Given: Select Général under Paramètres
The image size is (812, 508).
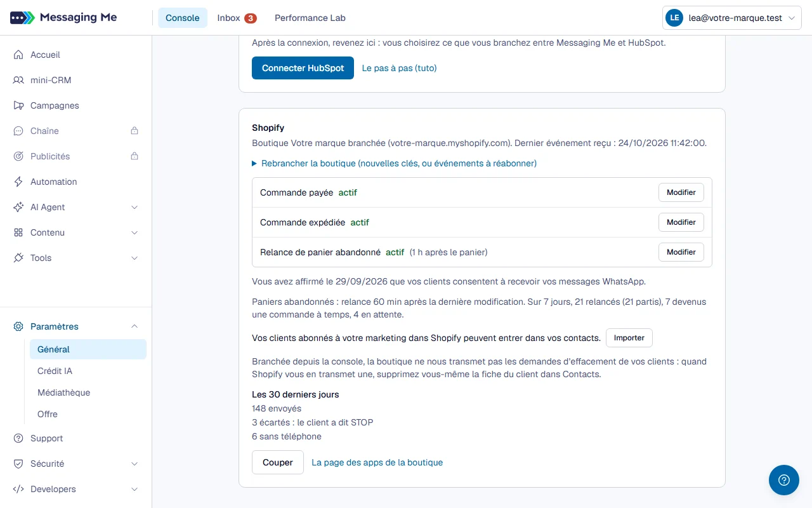Looking at the screenshot, I should coord(88,349).
